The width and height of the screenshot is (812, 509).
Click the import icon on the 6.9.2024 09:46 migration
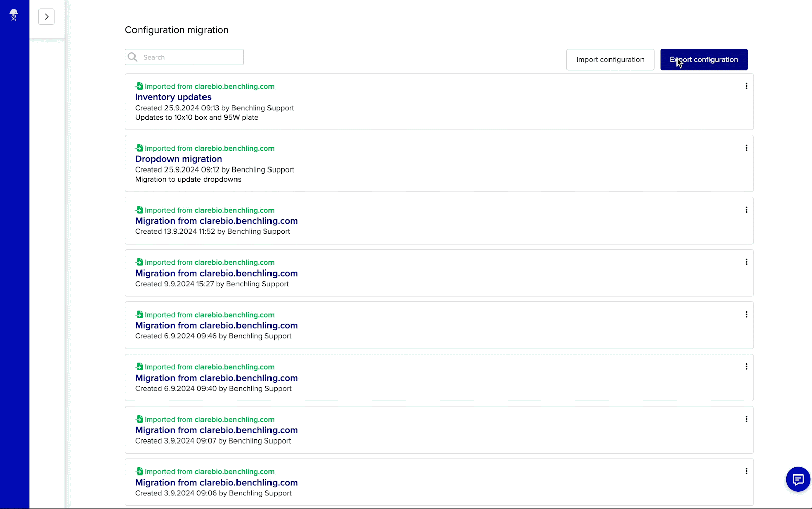[139, 314]
